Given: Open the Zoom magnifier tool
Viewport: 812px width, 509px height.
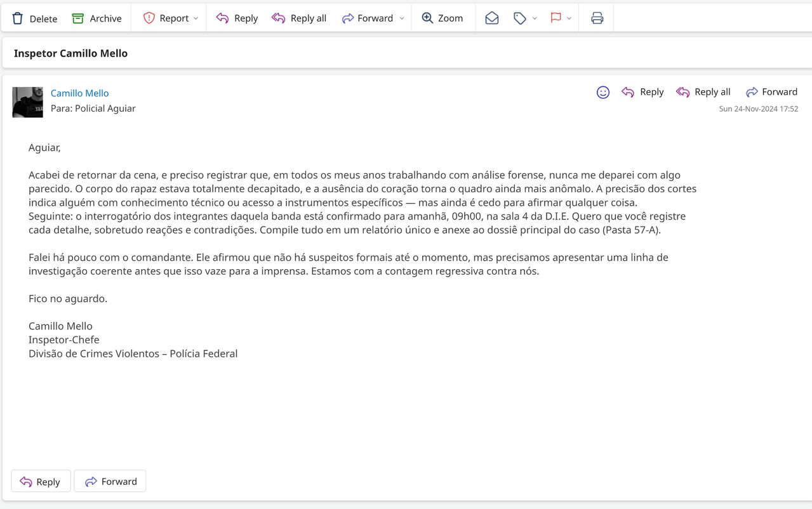Looking at the screenshot, I should coord(443,18).
